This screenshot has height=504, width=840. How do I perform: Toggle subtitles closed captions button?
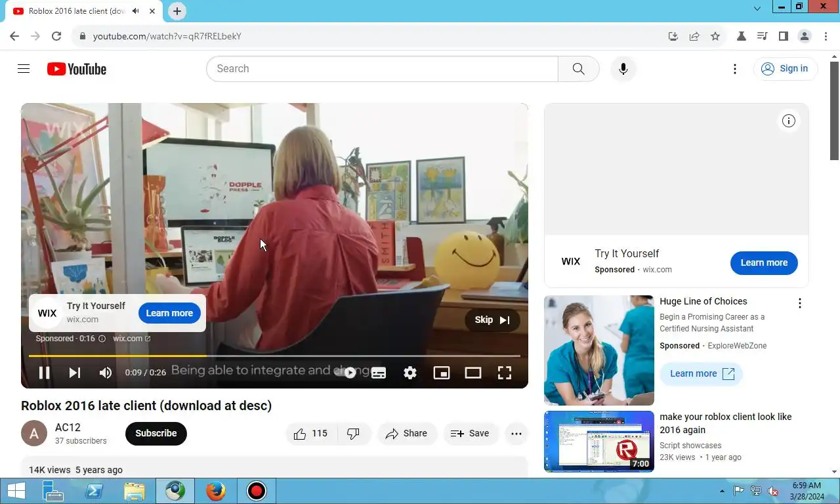(x=379, y=373)
